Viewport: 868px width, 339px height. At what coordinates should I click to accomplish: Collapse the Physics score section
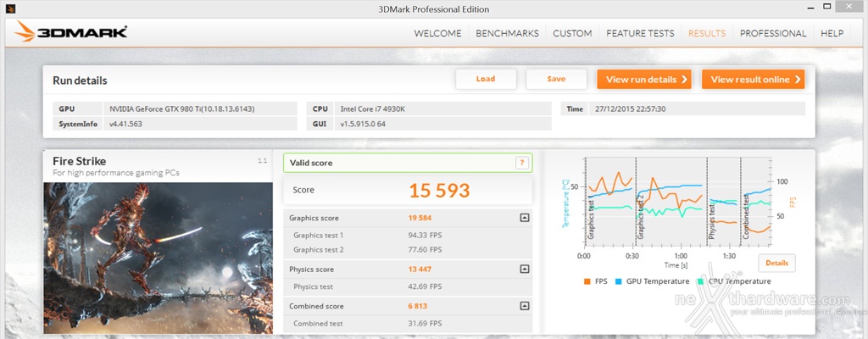(524, 270)
